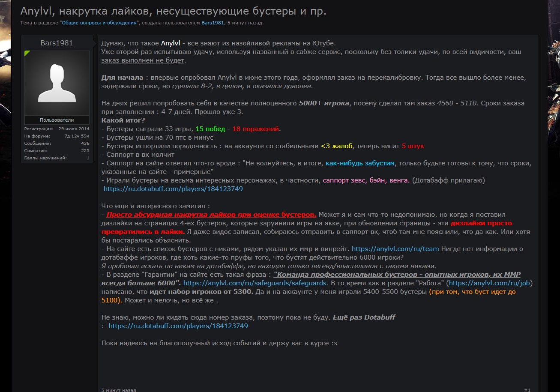
Task: Click the Bars1981 username above the avatar
Action: pyautogui.click(x=57, y=43)
